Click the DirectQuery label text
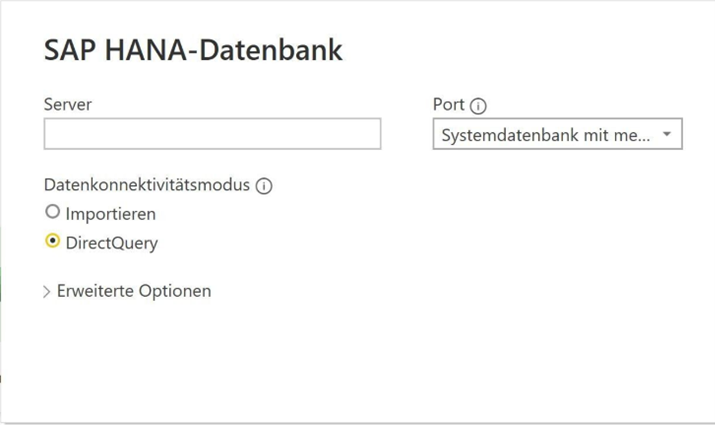The width and height of the screenshot is (715, 425). 112,243
